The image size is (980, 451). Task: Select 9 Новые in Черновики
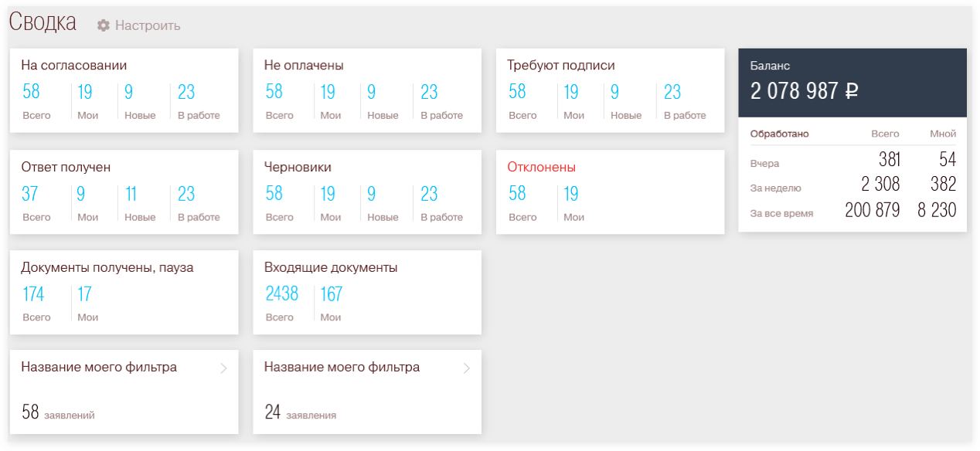(383, 203)
